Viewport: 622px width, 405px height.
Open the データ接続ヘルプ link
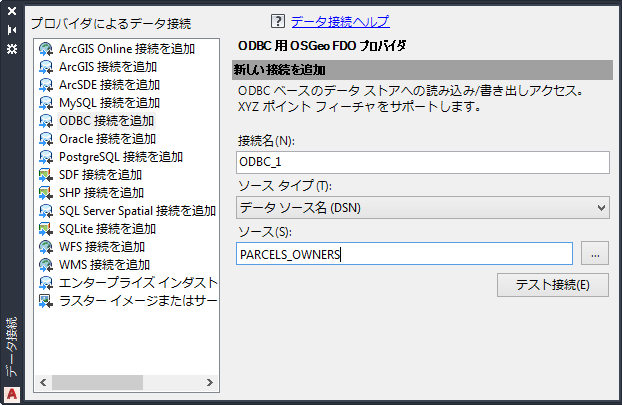340,21
